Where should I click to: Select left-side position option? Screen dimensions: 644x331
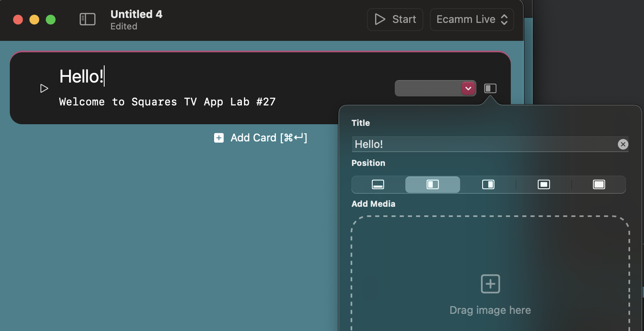click(x=432, y=185)
